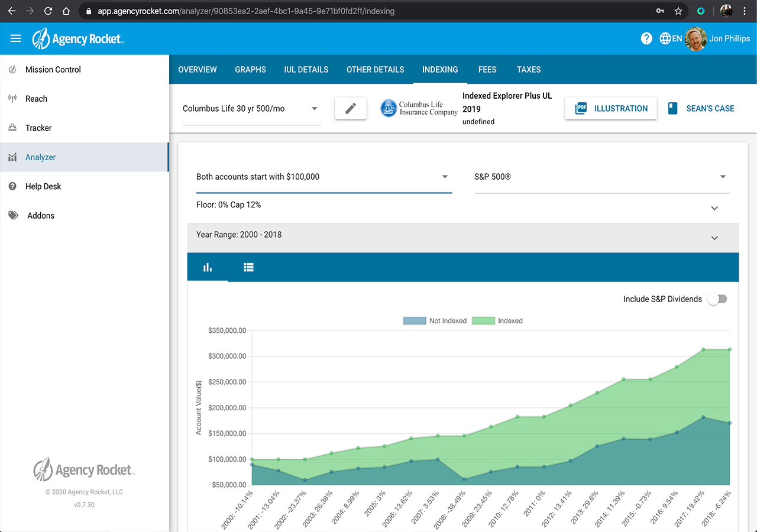Click the PDF icon on Illustration button
The width and height of the screenshot is (757, 532).
pyautogui.click(x=581, y=108)
